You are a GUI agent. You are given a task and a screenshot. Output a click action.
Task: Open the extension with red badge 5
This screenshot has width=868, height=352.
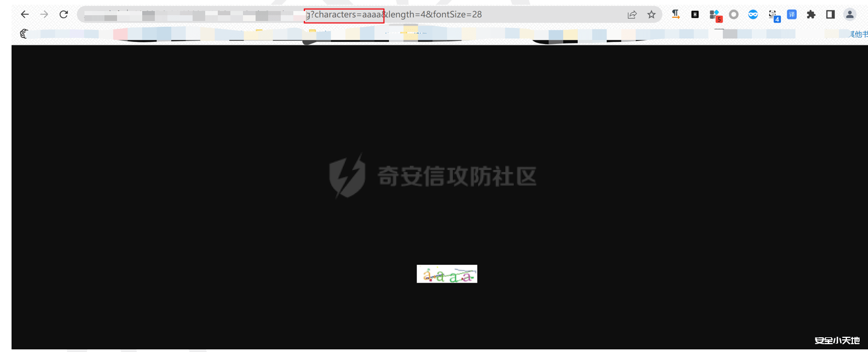pyautogui.click(x=715, y=15)
